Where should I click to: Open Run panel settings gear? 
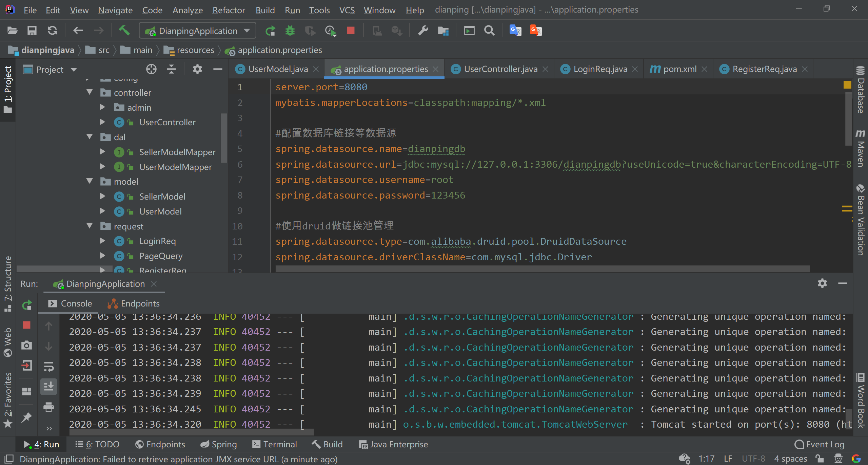pyautogui.click(x=822, y=283)
